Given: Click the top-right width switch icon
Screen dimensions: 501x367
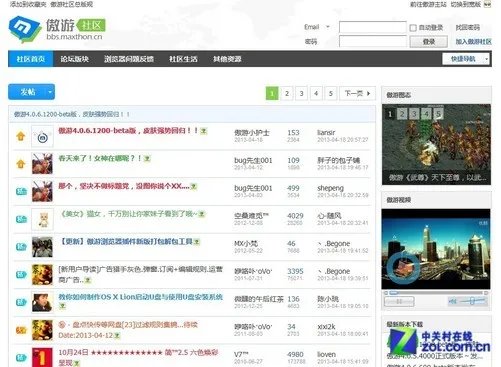Looking at the screenshot, I should click(x=487, y=4).
